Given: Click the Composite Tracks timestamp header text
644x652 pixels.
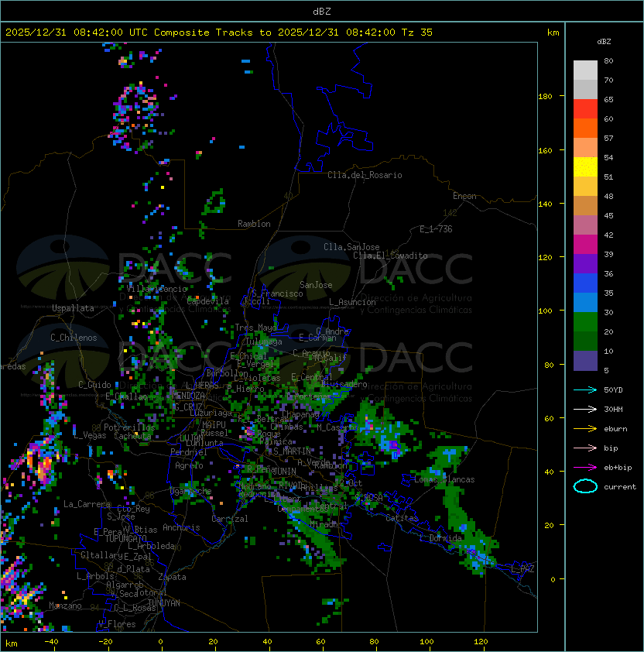Looking at the screenshot, I should [x=219, y=32].
